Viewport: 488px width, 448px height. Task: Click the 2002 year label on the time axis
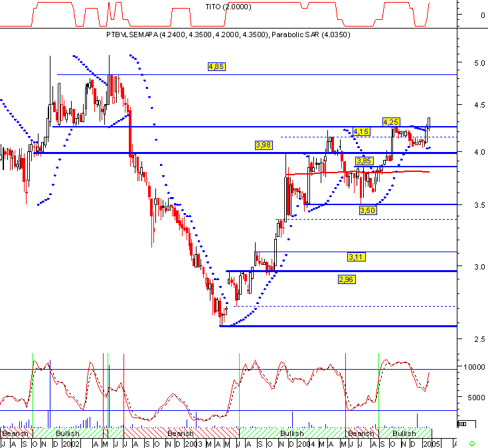(72, 444)
